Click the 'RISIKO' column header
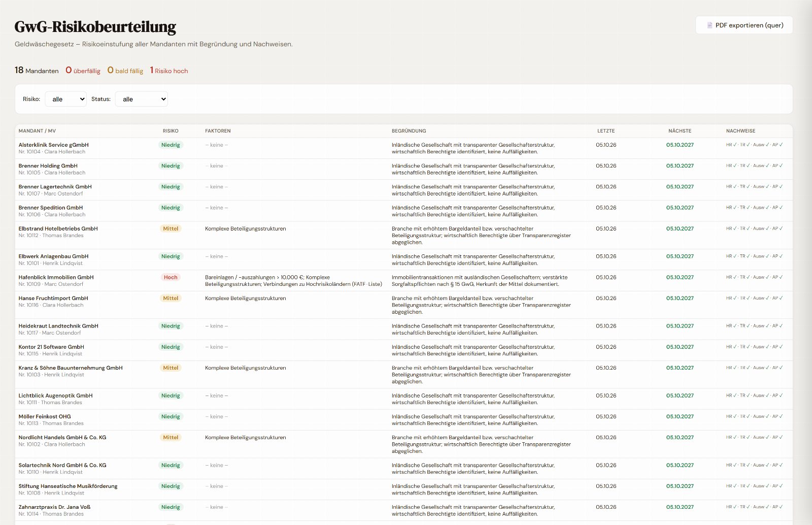 tap(171, 131)
